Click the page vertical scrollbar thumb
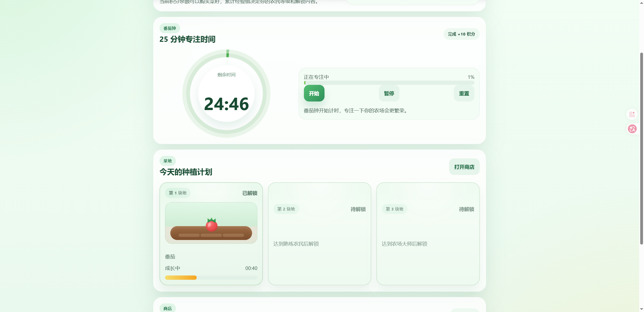Viewport: 644px width, 312px height. [641, 149]
